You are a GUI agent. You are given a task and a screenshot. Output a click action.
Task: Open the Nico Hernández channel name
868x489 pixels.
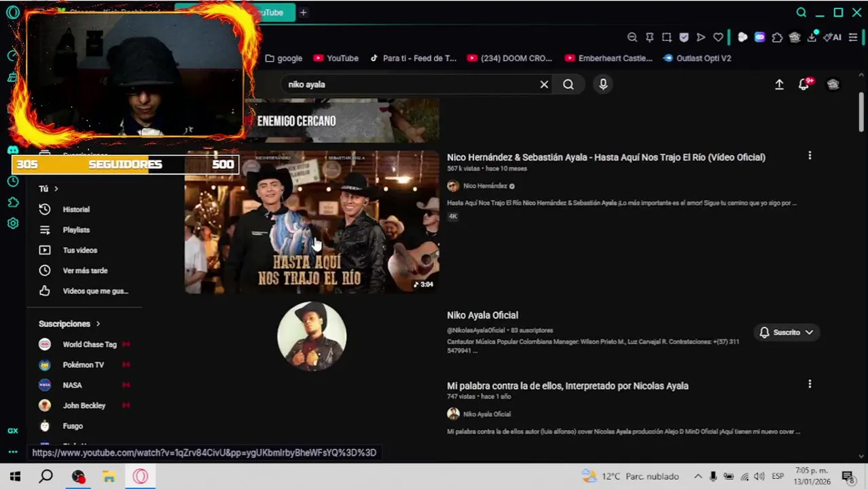coord(485,186)
